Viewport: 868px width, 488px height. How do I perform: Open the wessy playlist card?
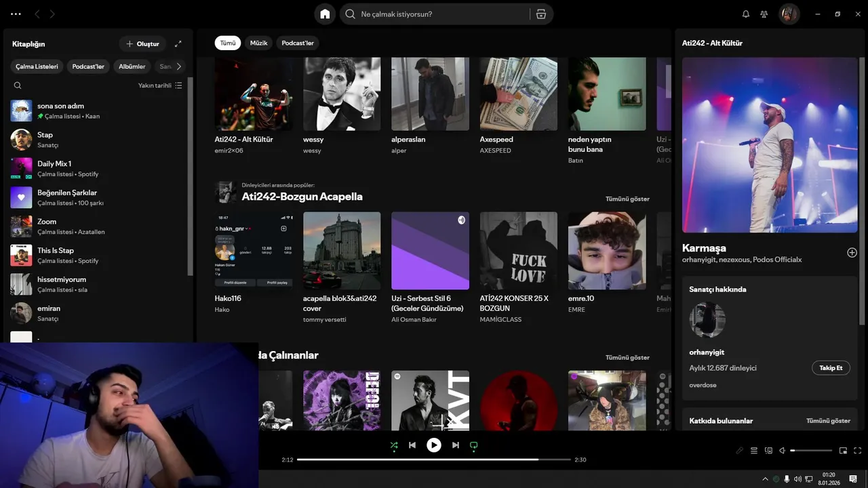coord(342,106)
